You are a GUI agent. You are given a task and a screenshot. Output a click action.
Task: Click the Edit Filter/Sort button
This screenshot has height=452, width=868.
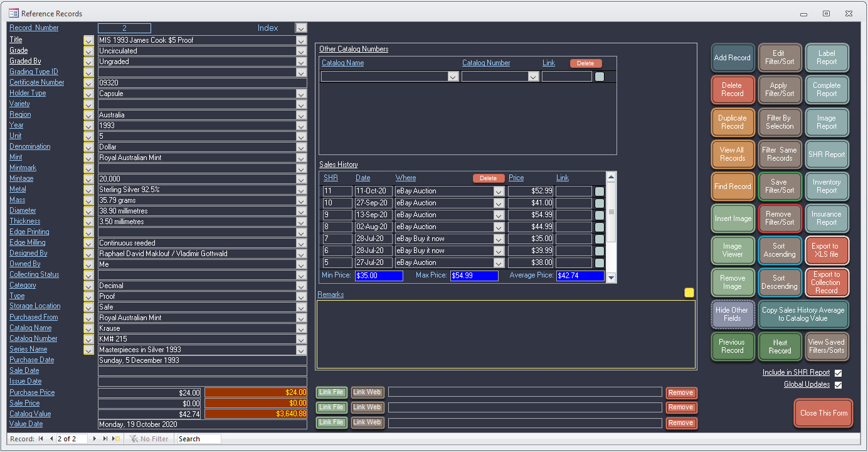point(780,58)
